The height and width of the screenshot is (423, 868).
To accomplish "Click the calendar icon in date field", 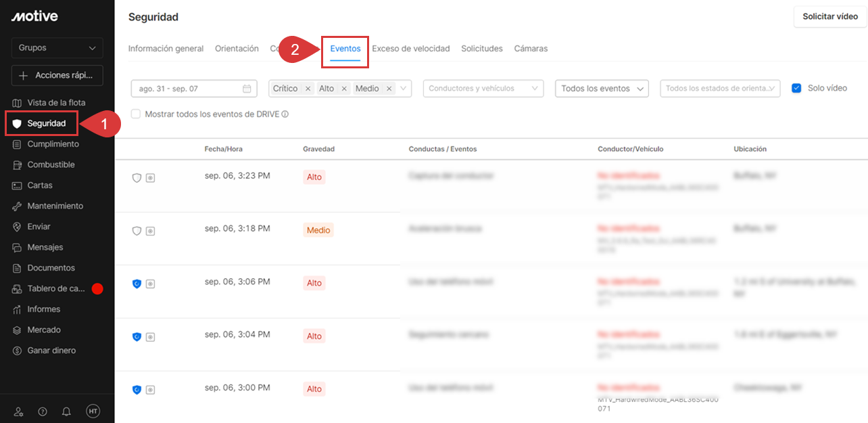I will [247, 89].
